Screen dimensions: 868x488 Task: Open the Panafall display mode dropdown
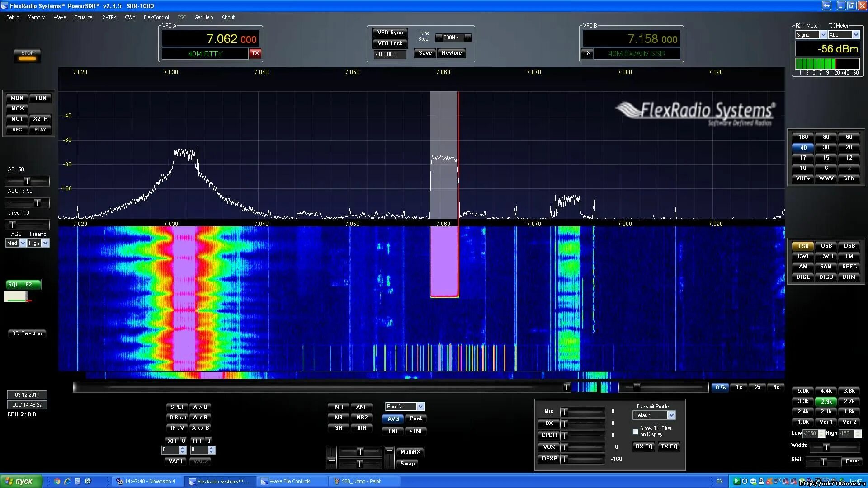pyautogui.click(x=420, y=407)
